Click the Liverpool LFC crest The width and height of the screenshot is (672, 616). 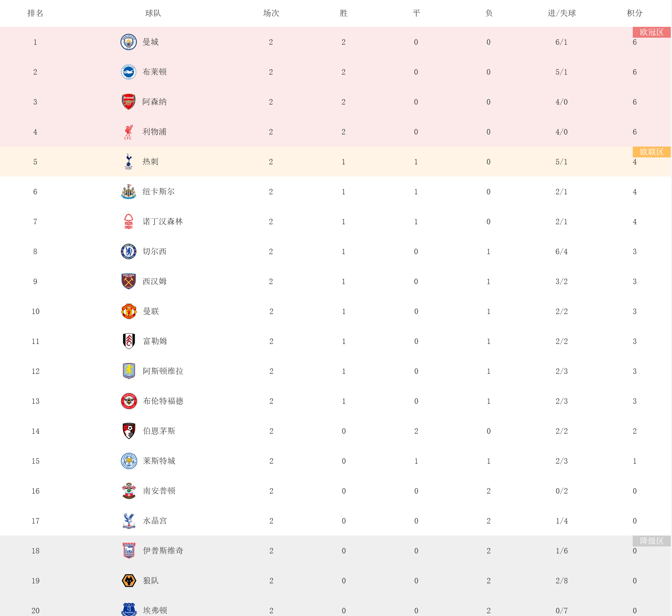(x=128, y=132)
